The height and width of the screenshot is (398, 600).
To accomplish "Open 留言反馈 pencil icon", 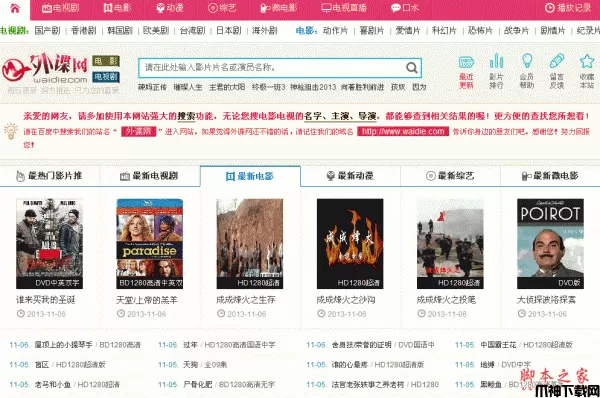I will [x=557, y=72].
